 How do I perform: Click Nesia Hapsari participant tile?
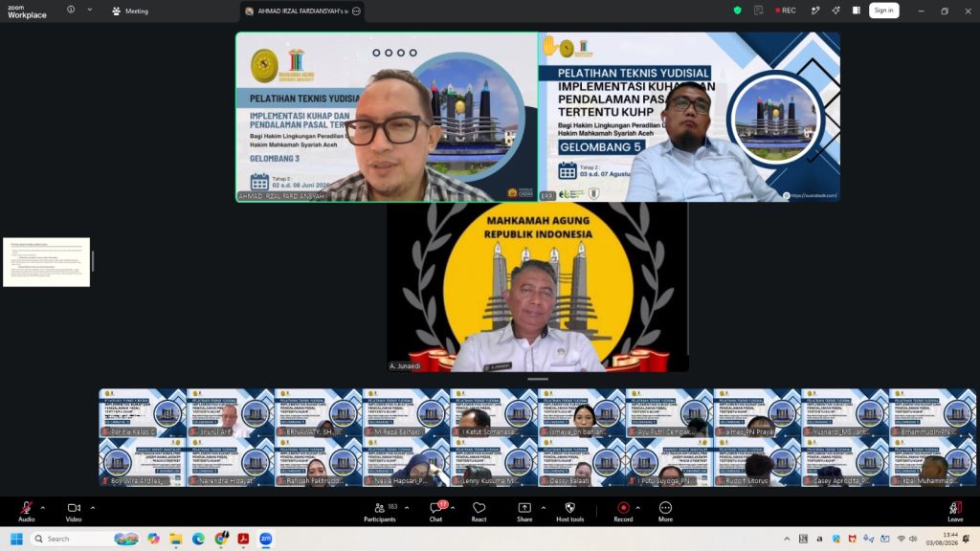point(406,462)
